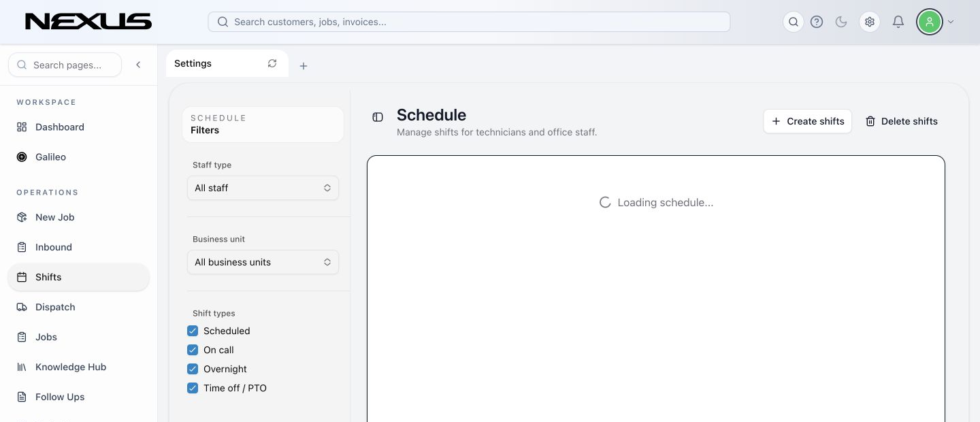Click the round search icon in header
The image size is (980, 422).
coord(794,22)
